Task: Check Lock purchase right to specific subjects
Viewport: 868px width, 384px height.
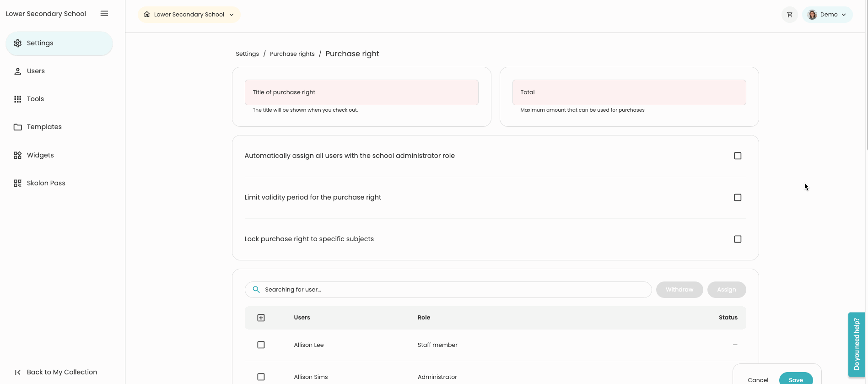Action: [737, 239]
